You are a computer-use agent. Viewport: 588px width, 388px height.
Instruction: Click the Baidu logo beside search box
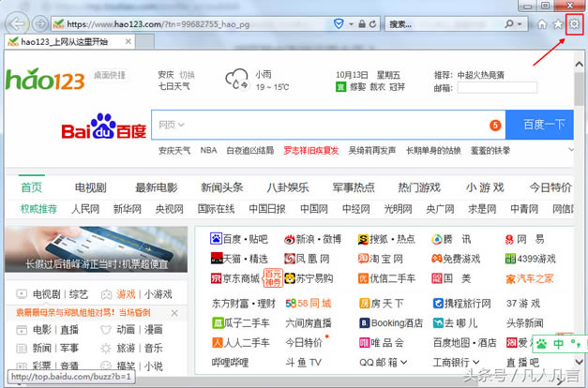pos(104,127)
